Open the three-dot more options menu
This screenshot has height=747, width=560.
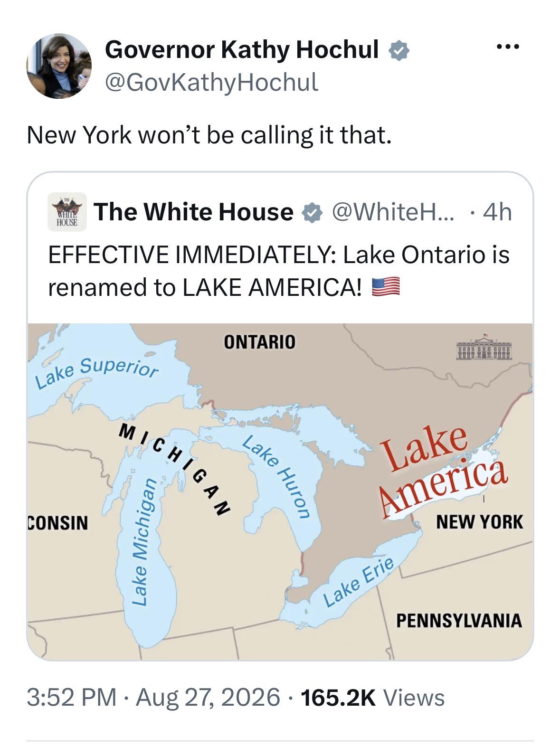coord(507,47)
